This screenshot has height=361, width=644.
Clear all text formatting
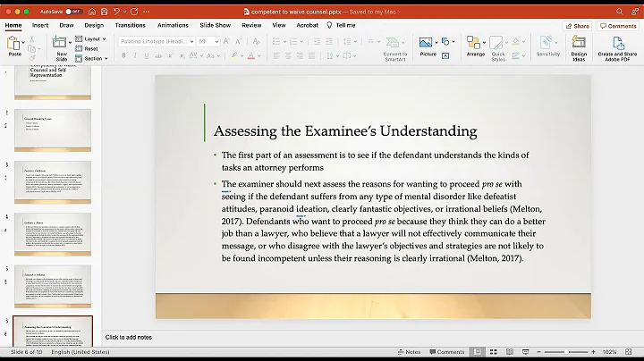coord(257,41)
